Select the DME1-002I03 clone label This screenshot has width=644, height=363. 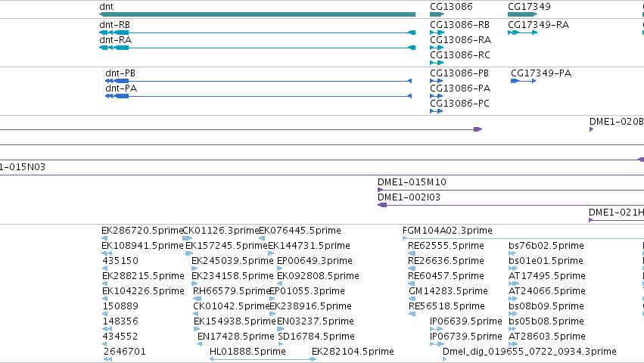[409, 197]
